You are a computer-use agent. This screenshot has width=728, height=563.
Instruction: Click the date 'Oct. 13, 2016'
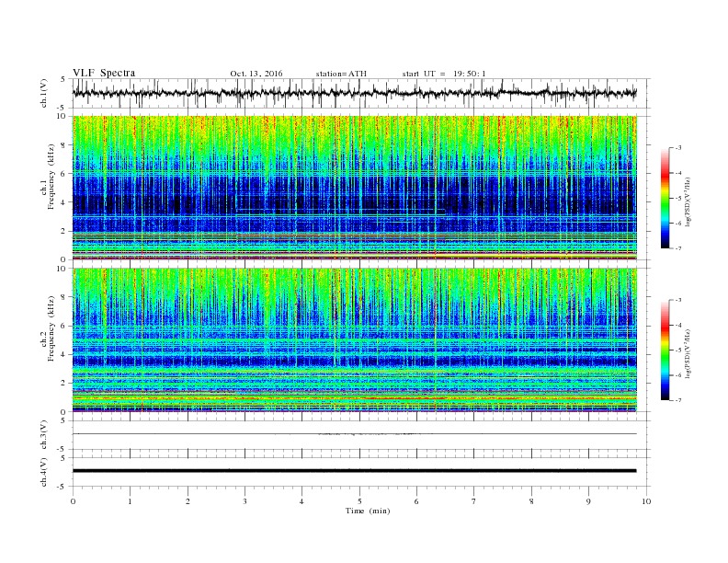256,74
